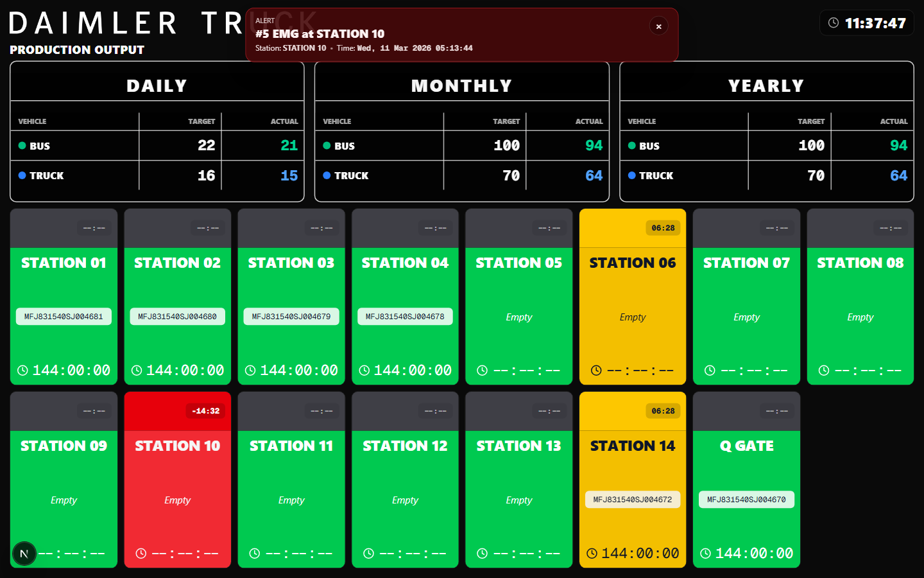This screenshot has height=578, width=924.
Task: Click the YEARLY bus target value 100
Action: point(812,146)
